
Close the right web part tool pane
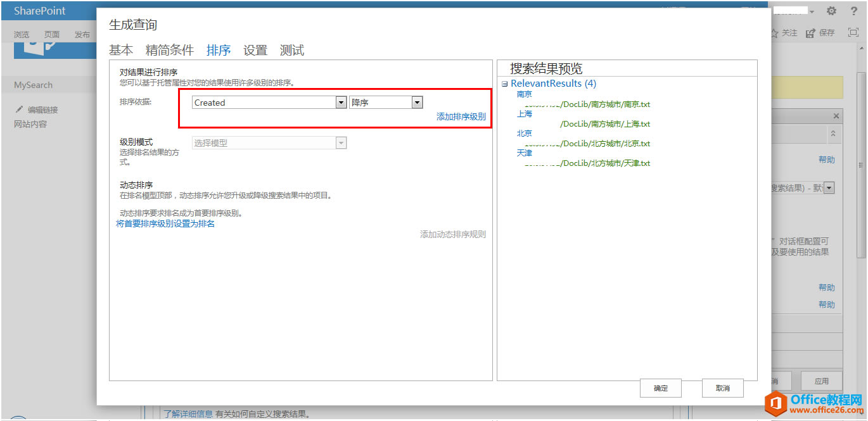pyautogui.click(x=836, y=116)
